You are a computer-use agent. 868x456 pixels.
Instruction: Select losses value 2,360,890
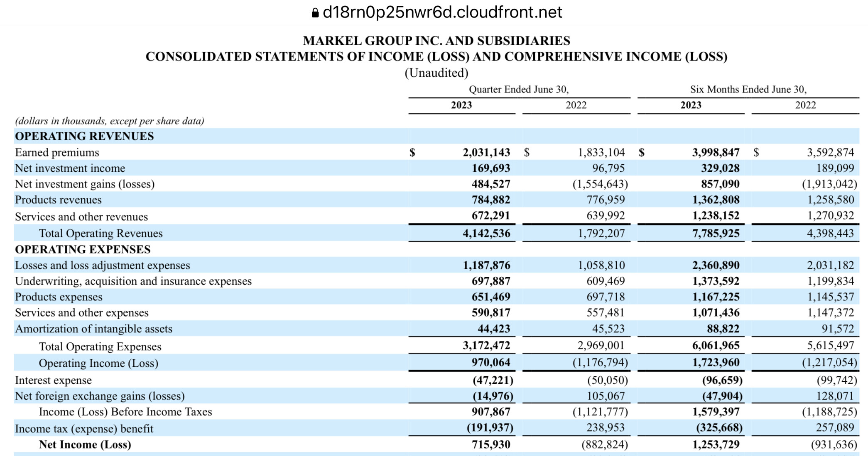tap(716, 266)
